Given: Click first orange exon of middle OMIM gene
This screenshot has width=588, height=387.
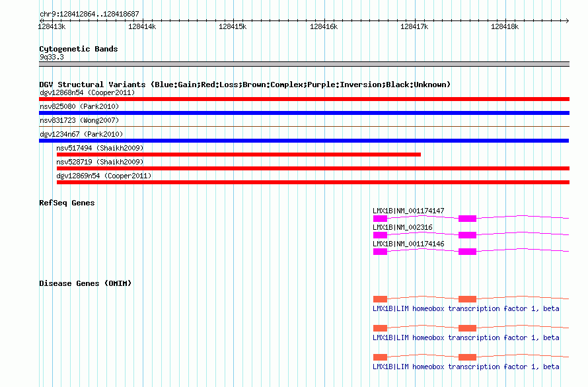Looking at the screenshot, I should pyautogui.click(x=380, y=328).
